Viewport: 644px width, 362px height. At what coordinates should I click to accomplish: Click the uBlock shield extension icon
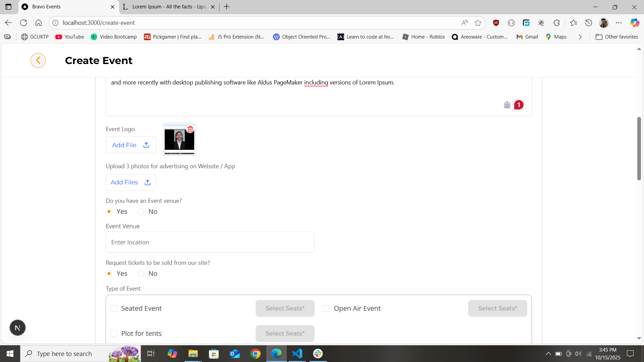[x=496, y=23]
